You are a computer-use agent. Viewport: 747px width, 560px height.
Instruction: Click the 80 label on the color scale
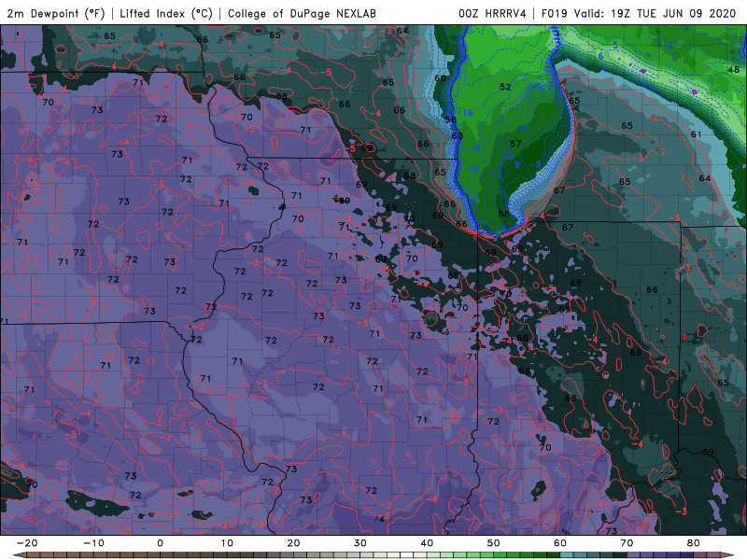click(694, 543)
